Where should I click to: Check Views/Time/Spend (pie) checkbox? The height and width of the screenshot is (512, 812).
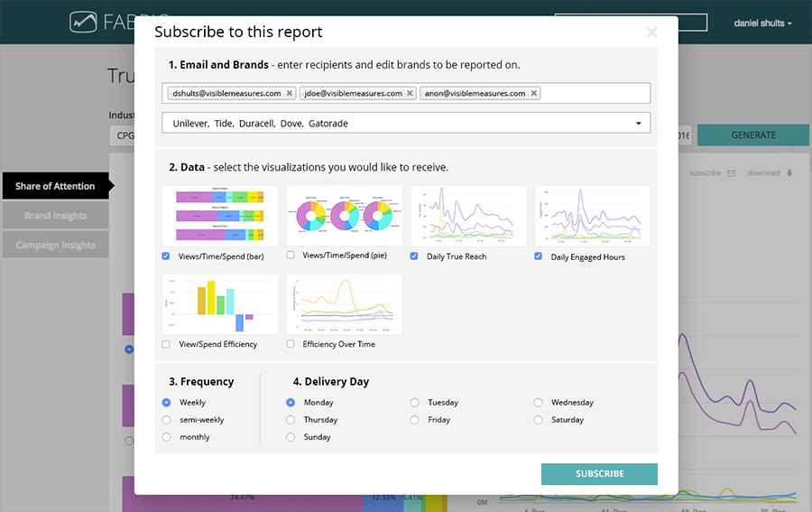pos(291,255)
